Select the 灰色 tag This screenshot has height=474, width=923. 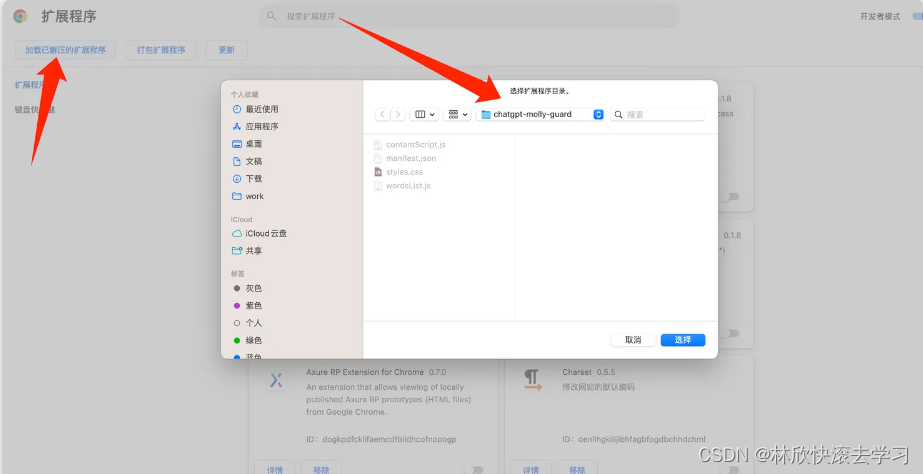click(248, 289)
